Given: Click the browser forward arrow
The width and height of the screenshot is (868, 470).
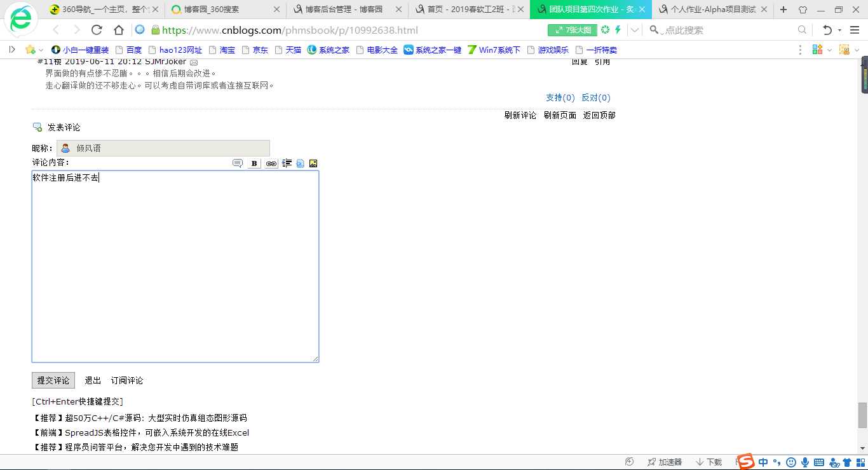Looking at the screenshot, I should pos(77,30).
